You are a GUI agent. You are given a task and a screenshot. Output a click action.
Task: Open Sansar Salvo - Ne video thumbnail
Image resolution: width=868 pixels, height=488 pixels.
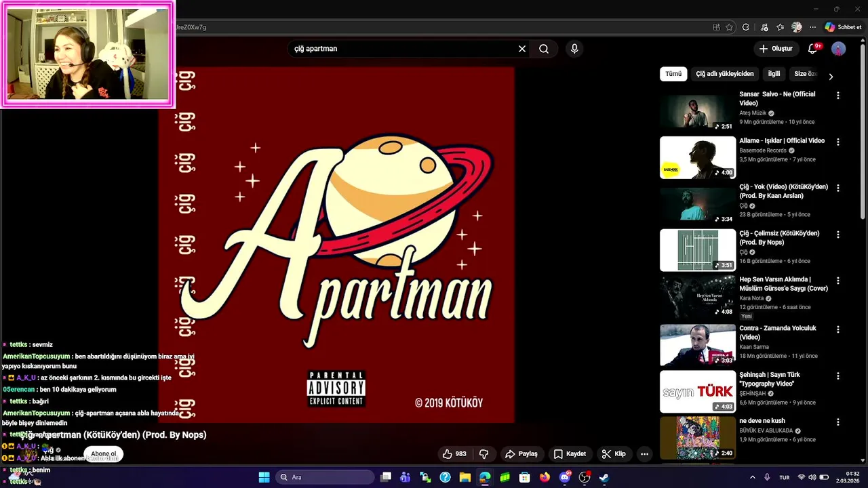click(698, 111)
